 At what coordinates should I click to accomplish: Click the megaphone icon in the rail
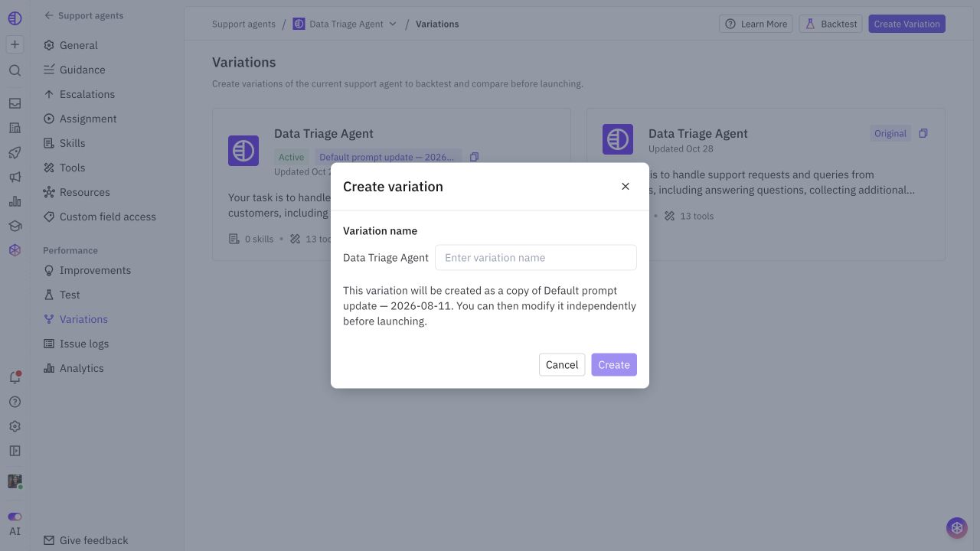click(x=15, y=177)
